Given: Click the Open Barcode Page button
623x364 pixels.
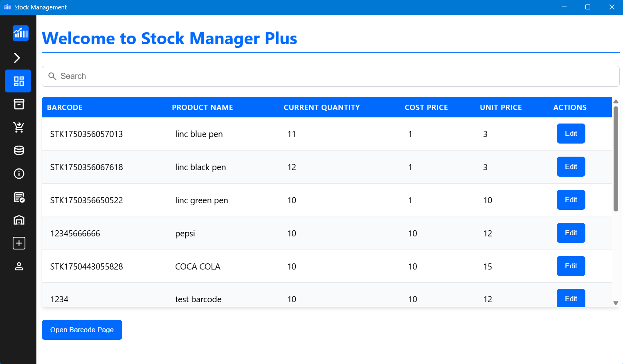Looking at the screenshot, I should coord(82,330).
